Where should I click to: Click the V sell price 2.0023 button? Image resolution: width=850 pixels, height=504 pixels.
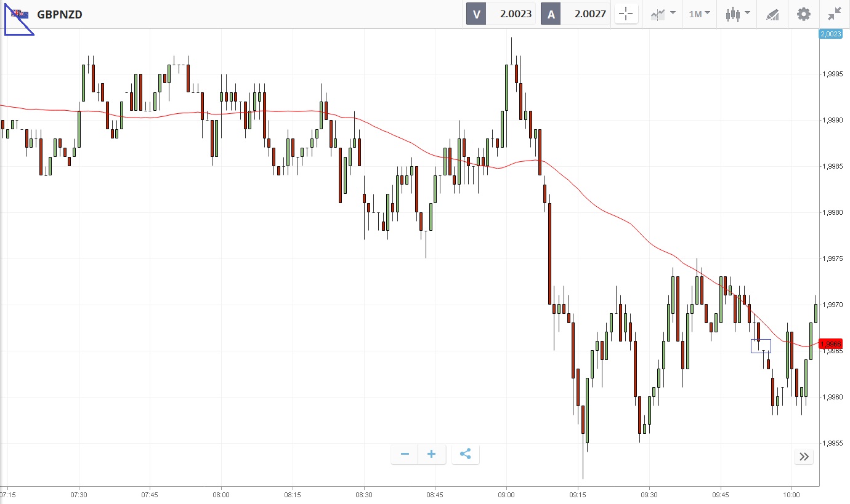[500, 14]
